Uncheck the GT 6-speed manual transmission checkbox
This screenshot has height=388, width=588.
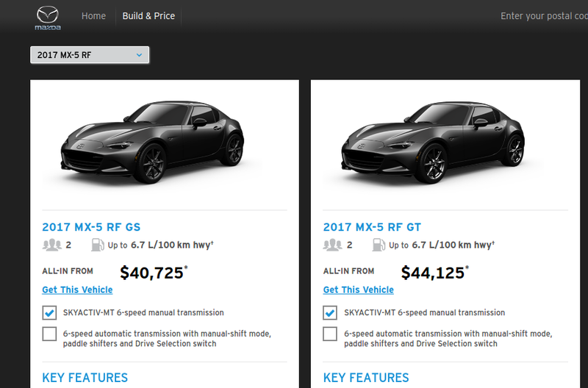[x=330, y=312]
